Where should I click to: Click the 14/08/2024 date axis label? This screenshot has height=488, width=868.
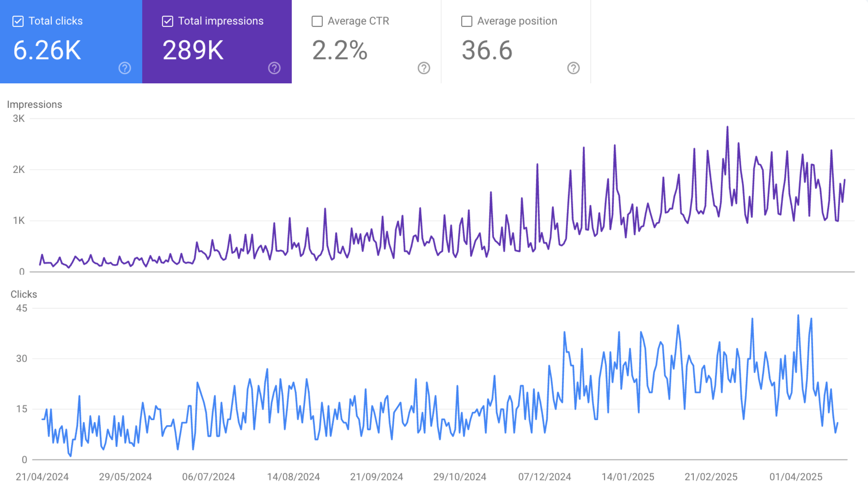click(293, 477)
